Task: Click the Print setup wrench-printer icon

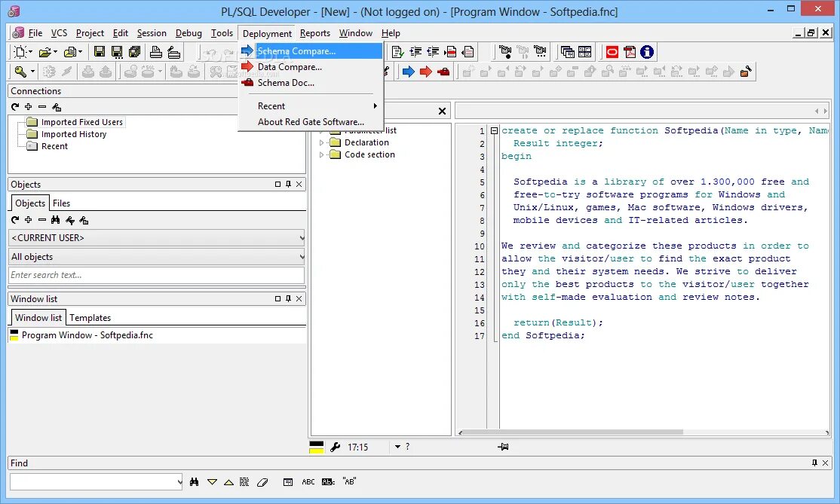Action: click(x=173, y=52)
